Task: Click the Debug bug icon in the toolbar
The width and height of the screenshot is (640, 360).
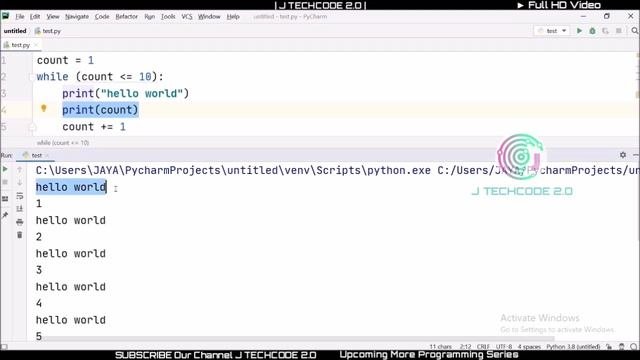Action: click(592, 31)
